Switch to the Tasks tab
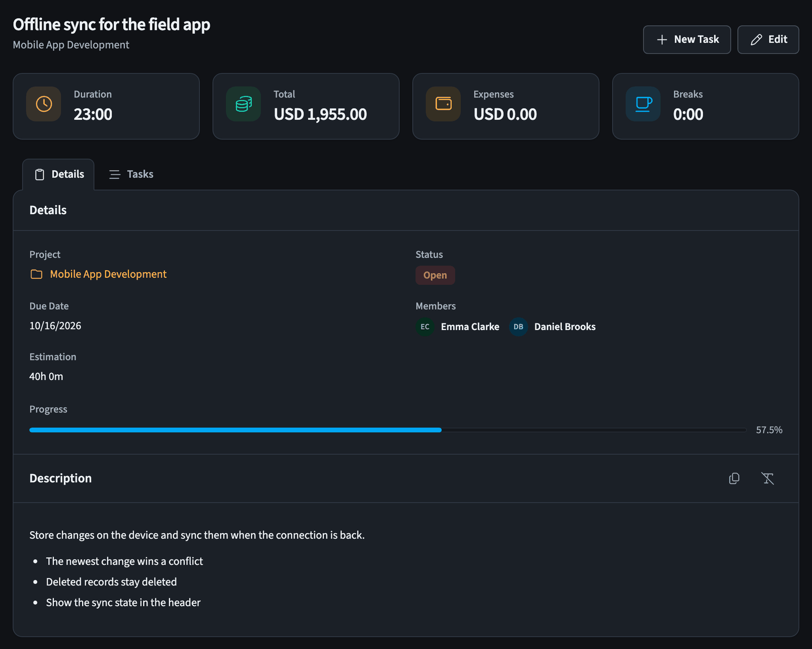This screenshot has width=812, height=649. coord(131,174)
